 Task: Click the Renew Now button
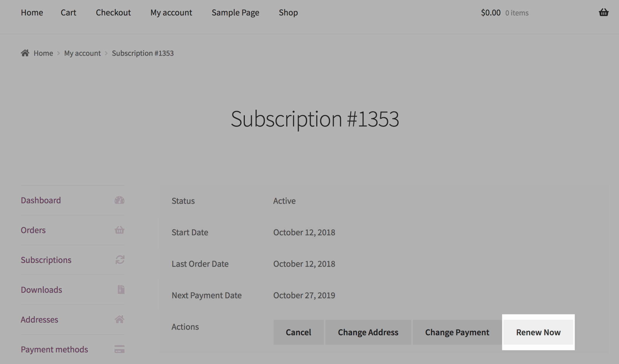point(538,332)
